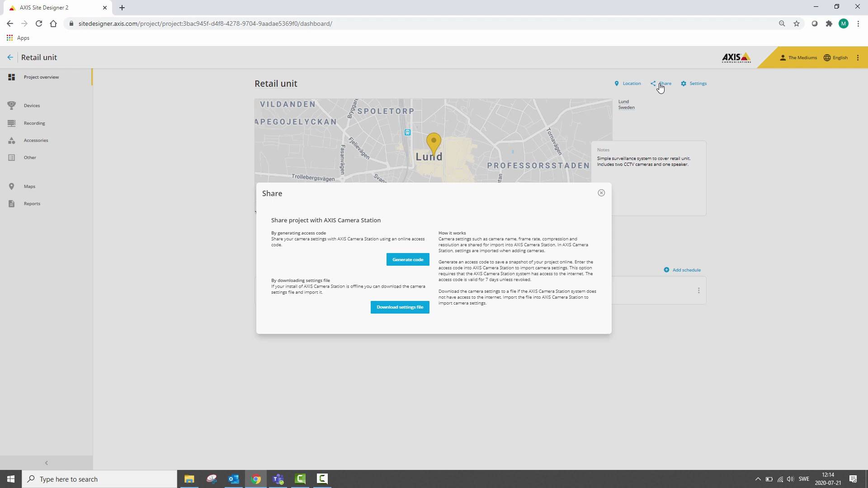
Task: Click the Other list icon
Action: 12,158
